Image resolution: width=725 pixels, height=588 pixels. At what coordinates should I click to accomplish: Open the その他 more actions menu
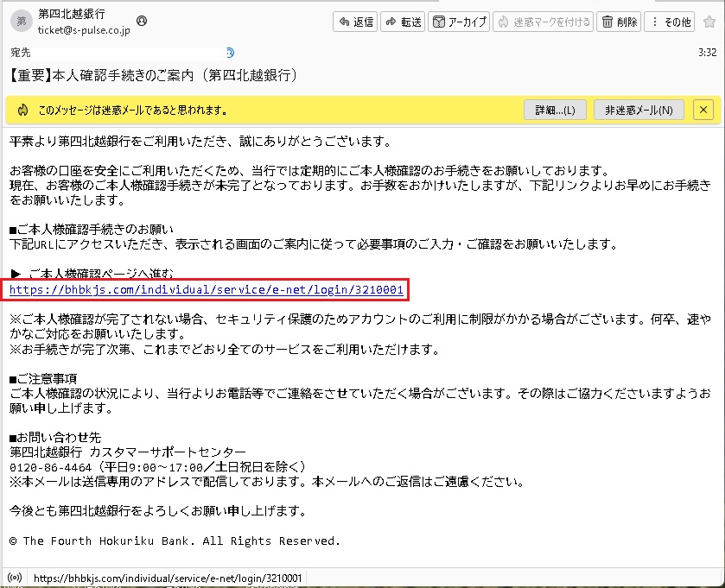click(670, 22)
